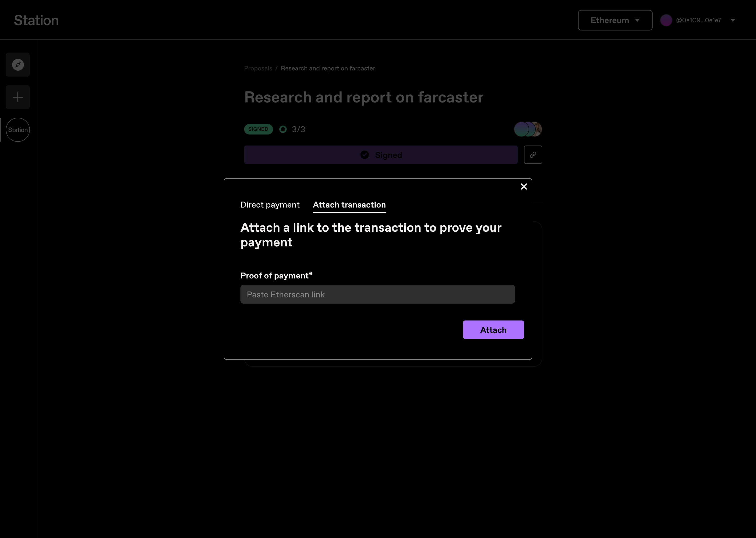Focus the Paste Etherscan link field
Viewport: 756px width, 538px height.
[377, 294]
